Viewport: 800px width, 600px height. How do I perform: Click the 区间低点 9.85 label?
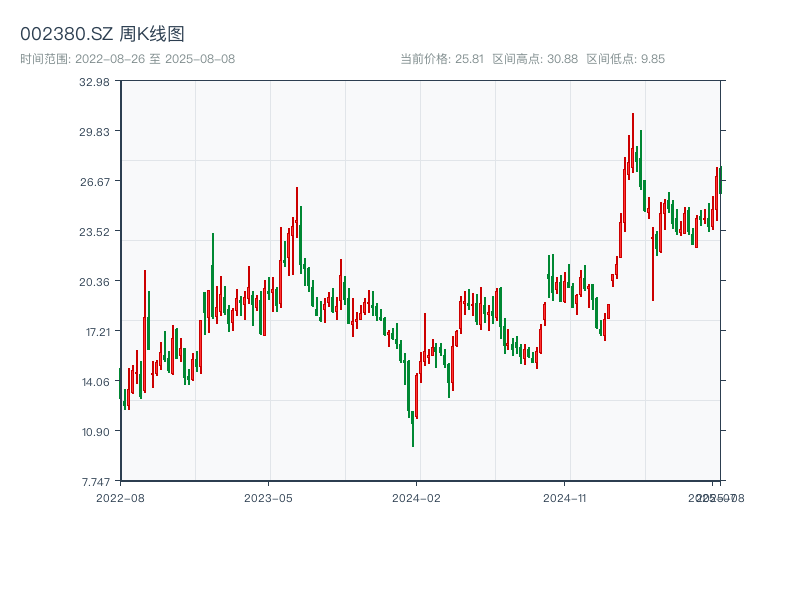(x=625, y=59)
